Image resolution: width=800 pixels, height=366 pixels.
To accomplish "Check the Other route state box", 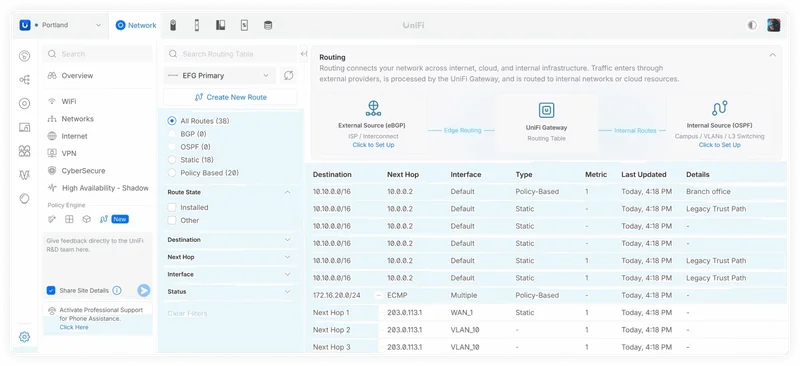I will 172,221.
